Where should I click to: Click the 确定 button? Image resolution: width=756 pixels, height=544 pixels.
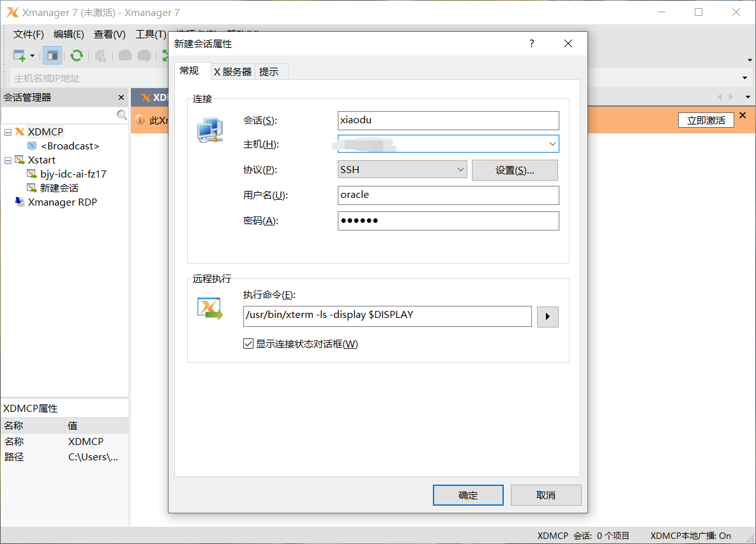468,495
